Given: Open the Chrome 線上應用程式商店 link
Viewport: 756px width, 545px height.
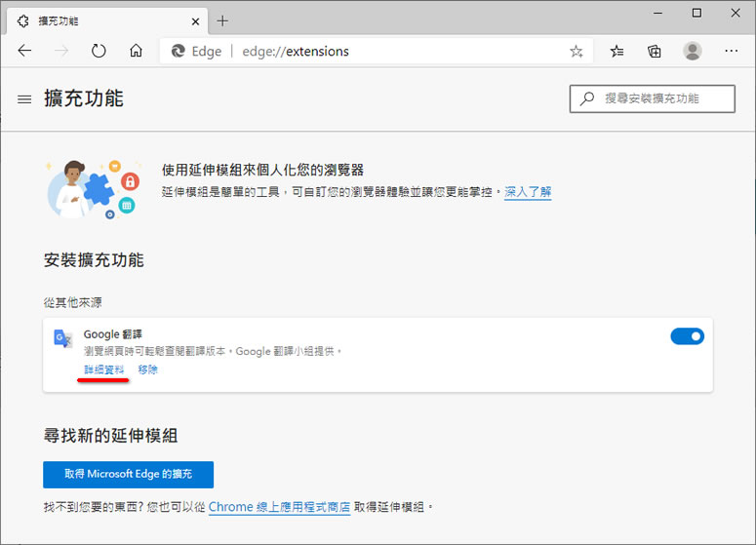Looking at the screenshot, I should coord(279,507).
